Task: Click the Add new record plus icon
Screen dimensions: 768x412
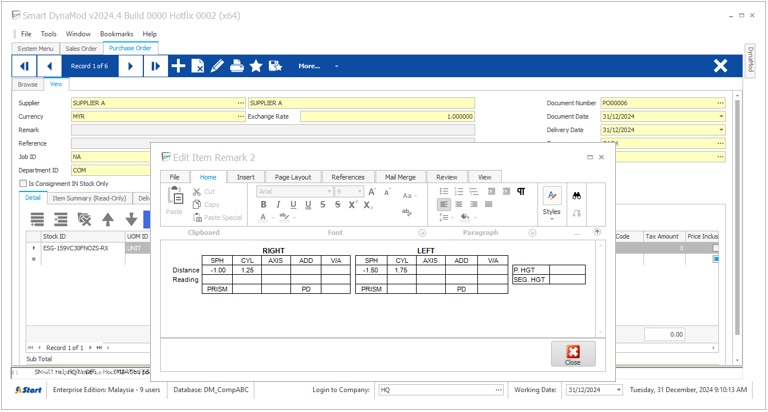Action: [x=178, y=66]
